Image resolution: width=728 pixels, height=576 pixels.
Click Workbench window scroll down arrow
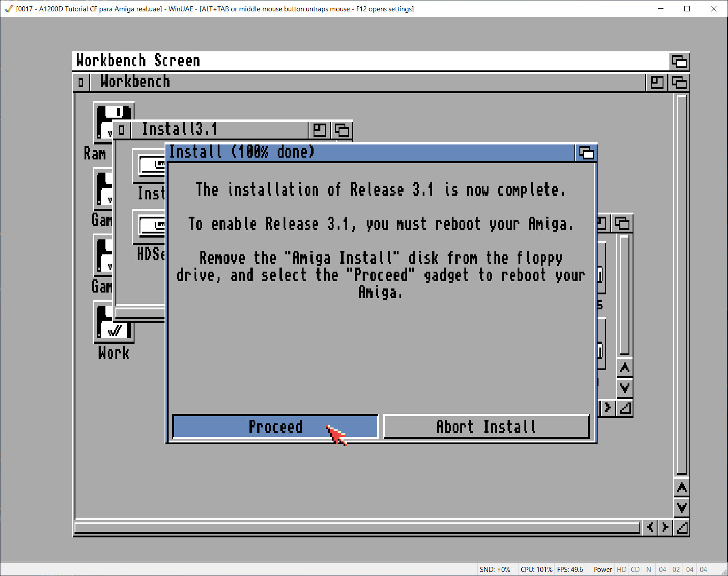tap(682, 507)
